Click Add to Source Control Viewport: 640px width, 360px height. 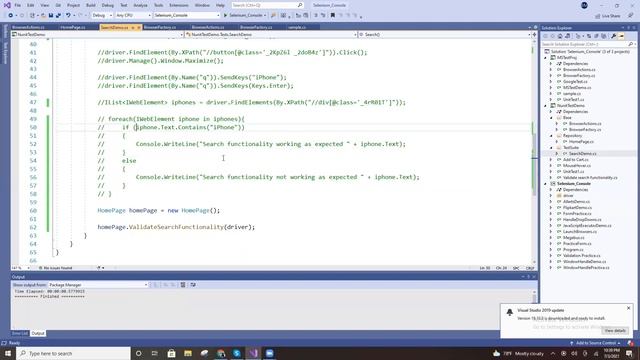596,343
